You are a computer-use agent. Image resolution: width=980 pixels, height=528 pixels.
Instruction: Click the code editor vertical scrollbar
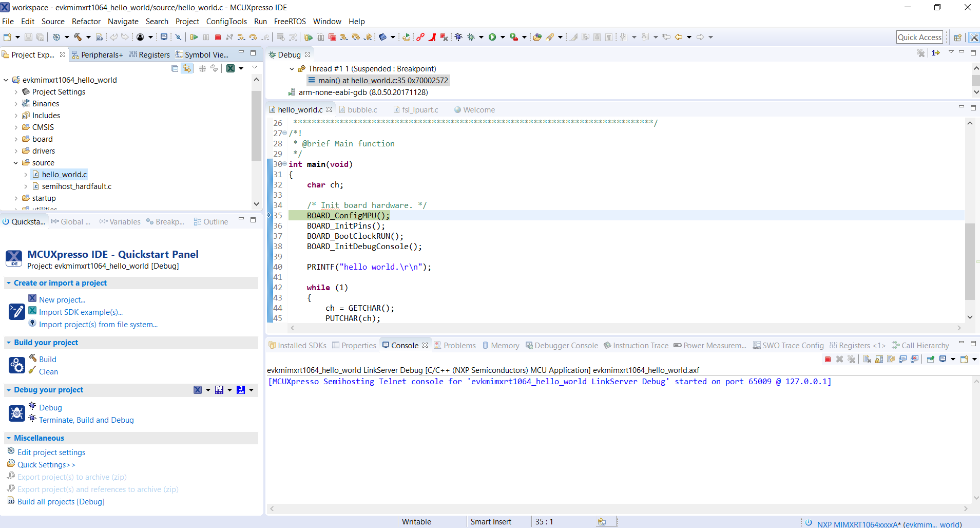(969, 261)
